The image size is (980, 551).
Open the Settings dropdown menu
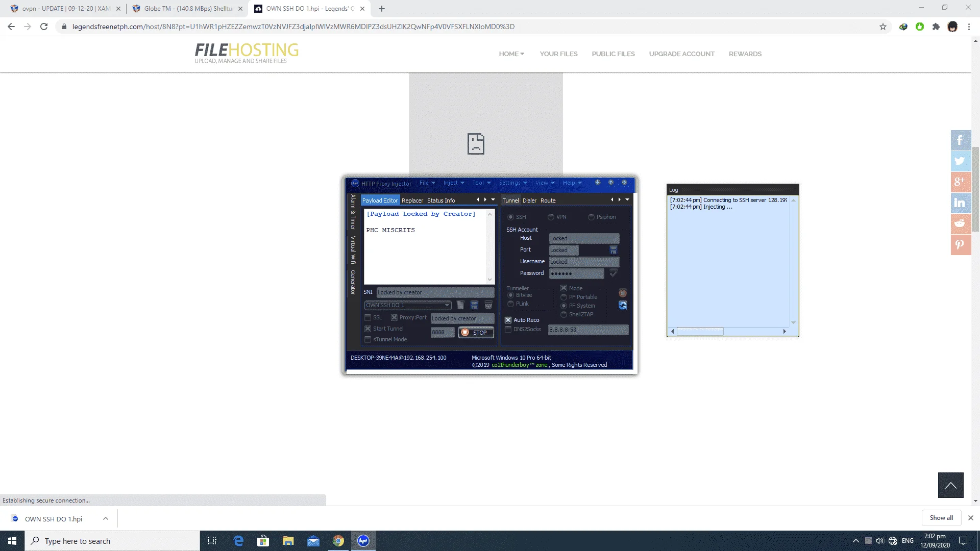click(513, 183)
